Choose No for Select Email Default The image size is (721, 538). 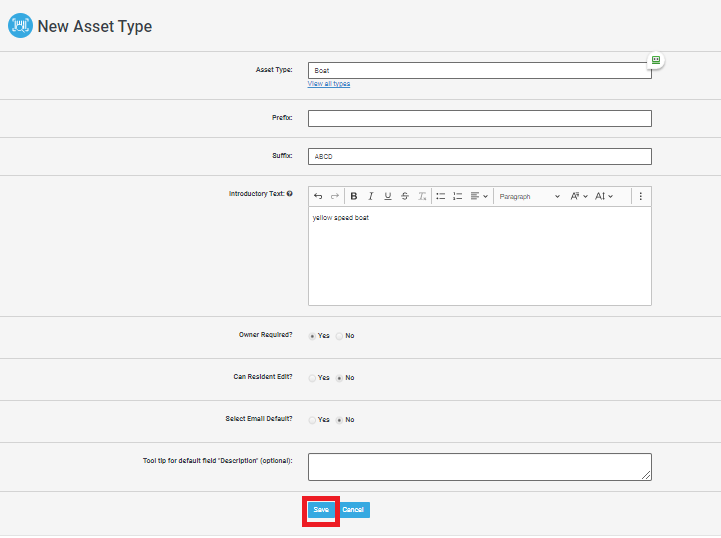[x=340, y=420]
